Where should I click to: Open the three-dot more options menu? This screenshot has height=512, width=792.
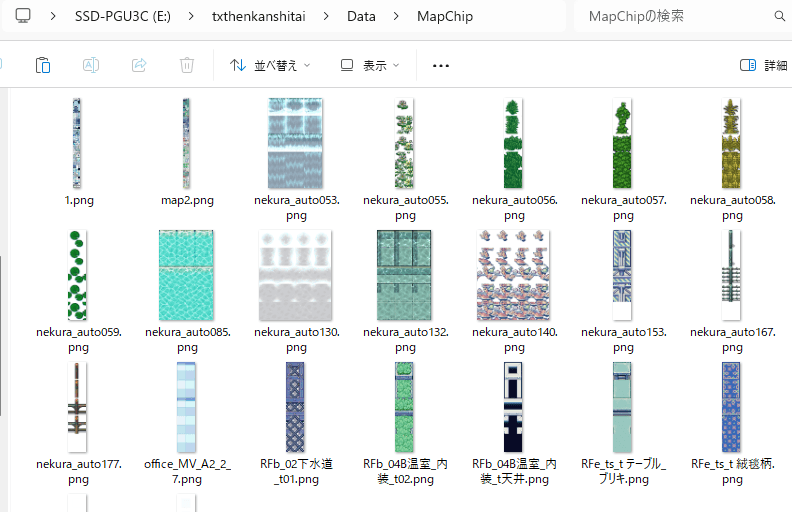[441, 65]
